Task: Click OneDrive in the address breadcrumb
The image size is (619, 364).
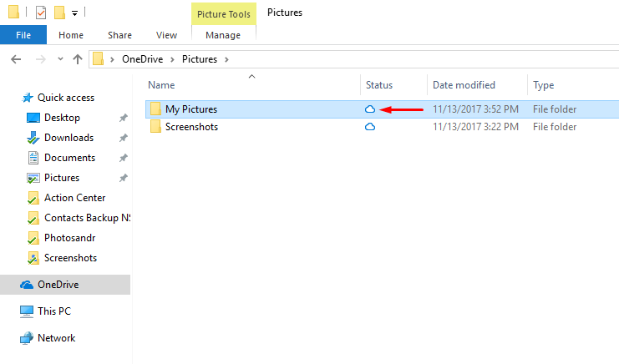Action: pyautogui.click(x=143, y=59)
